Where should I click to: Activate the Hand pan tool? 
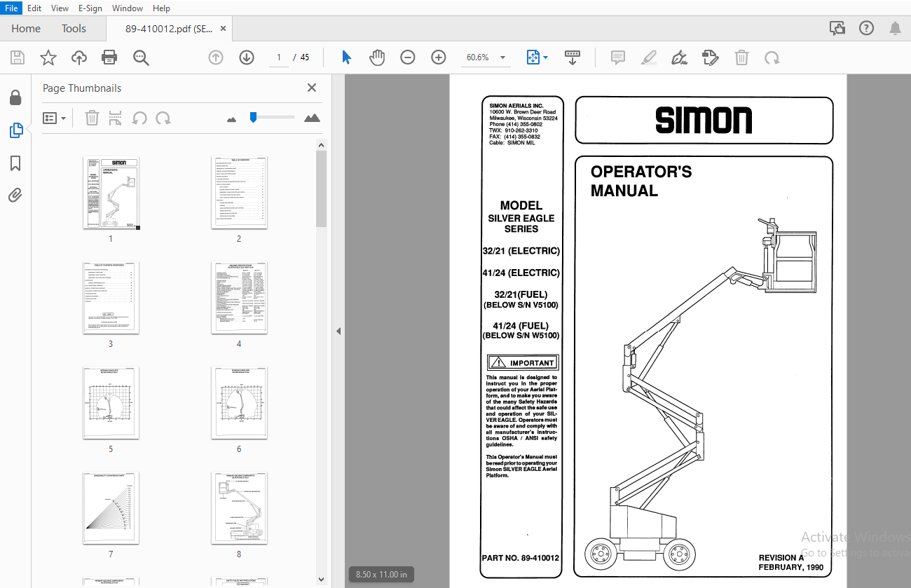click(x=377, y=57)
